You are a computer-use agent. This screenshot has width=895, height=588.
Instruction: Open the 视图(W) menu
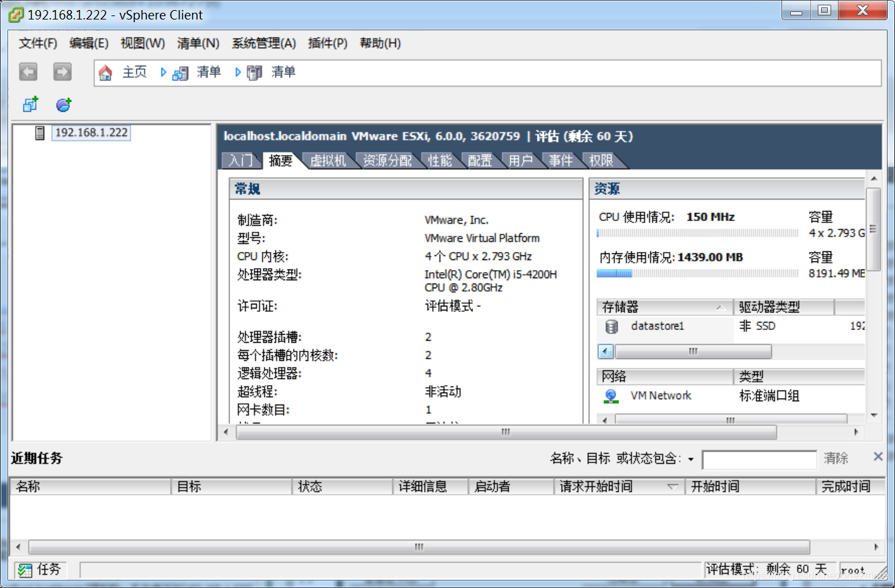coord(142,43)
